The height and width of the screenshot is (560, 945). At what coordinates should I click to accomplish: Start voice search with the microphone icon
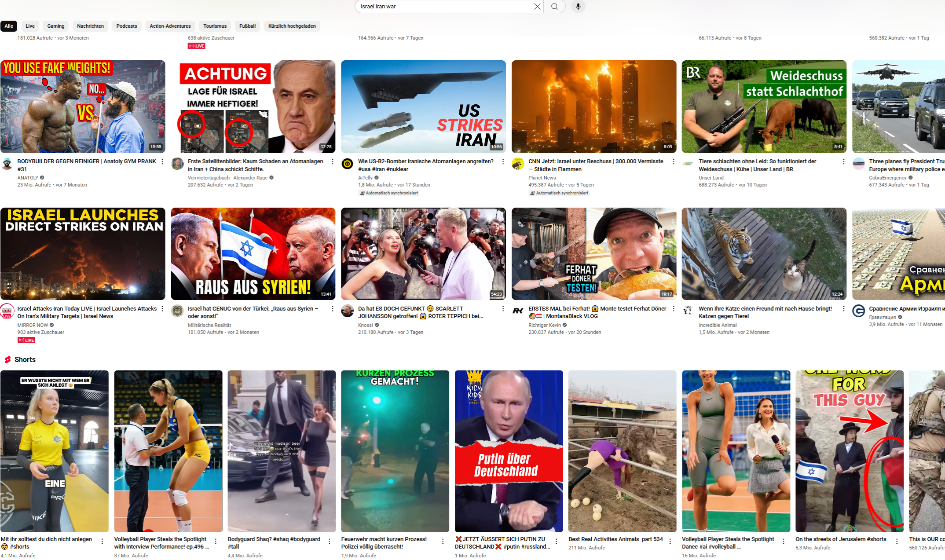coord(578,7)
